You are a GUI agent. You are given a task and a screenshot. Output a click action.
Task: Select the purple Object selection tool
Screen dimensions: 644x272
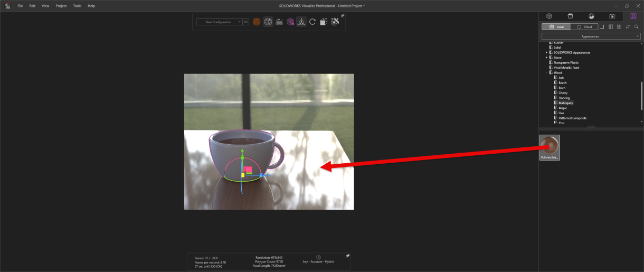point(290,22)
